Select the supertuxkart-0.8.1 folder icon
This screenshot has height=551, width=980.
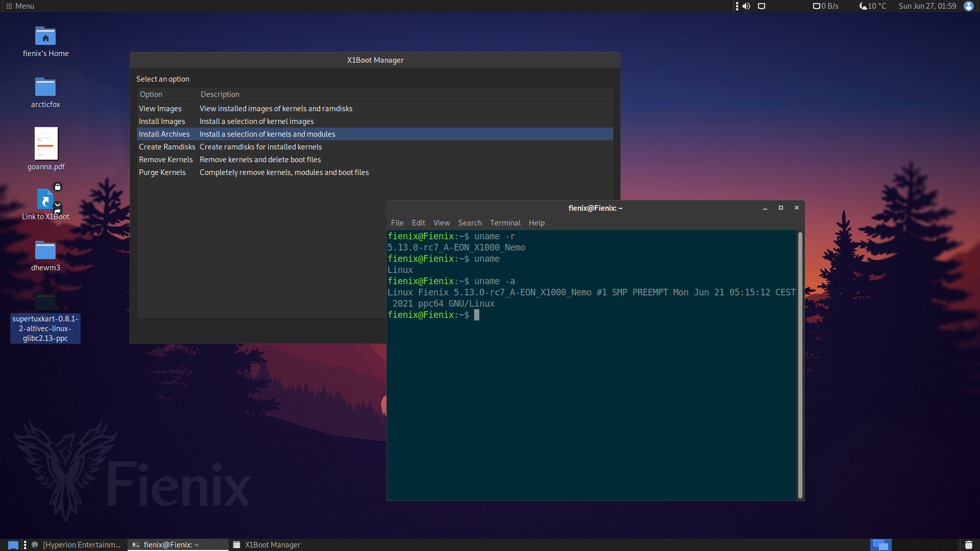[x=45, y=302]
